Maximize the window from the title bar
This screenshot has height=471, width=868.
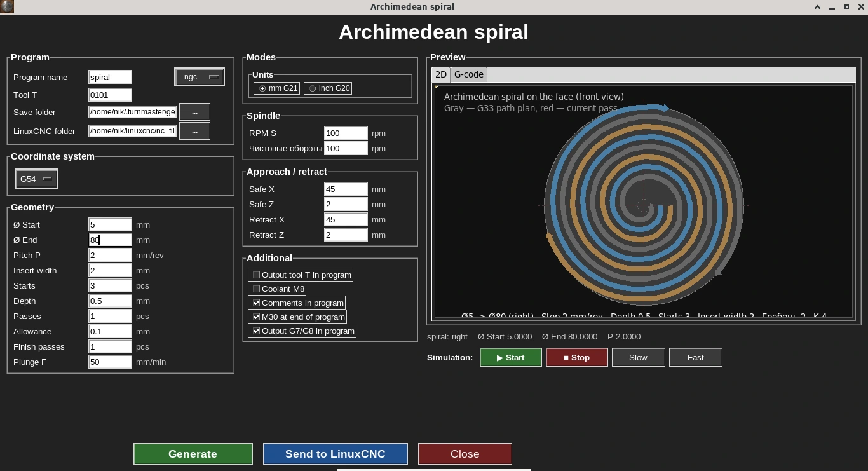tap(846, 7)
